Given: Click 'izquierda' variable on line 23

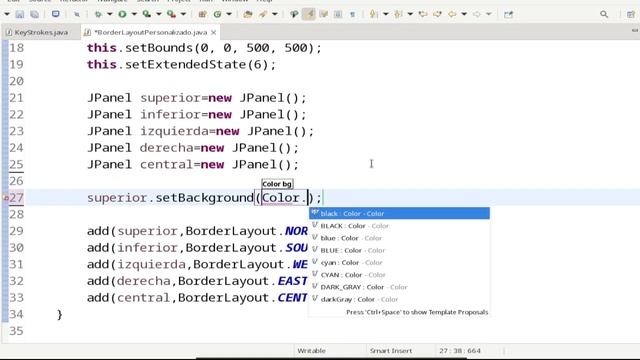Looking at the screenshot, I should (174, 131).
